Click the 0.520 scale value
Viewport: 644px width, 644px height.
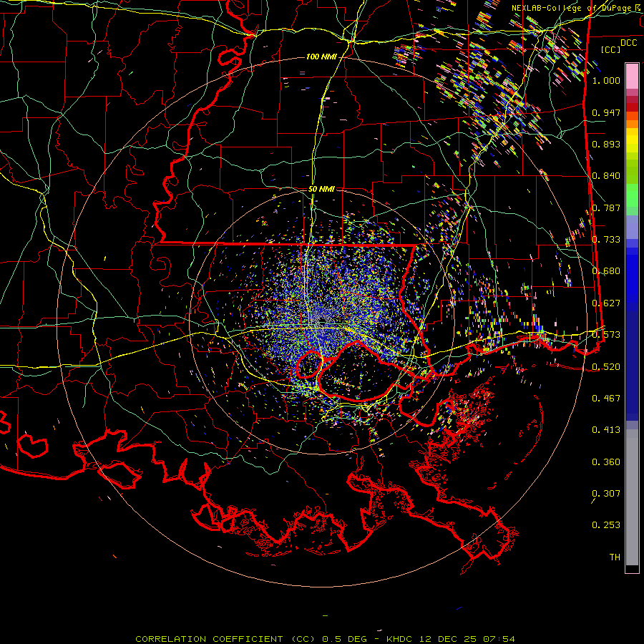click(x=606, y=366)
